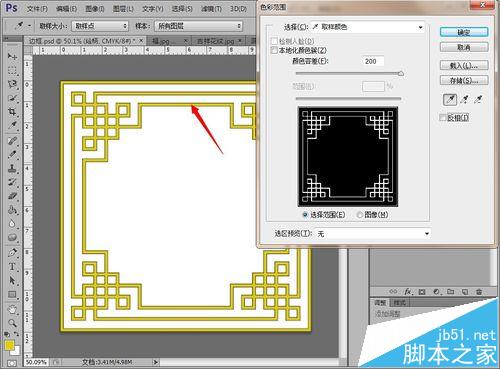
Task: Create new fill or adjustment layer
Action: coord(436,292)
